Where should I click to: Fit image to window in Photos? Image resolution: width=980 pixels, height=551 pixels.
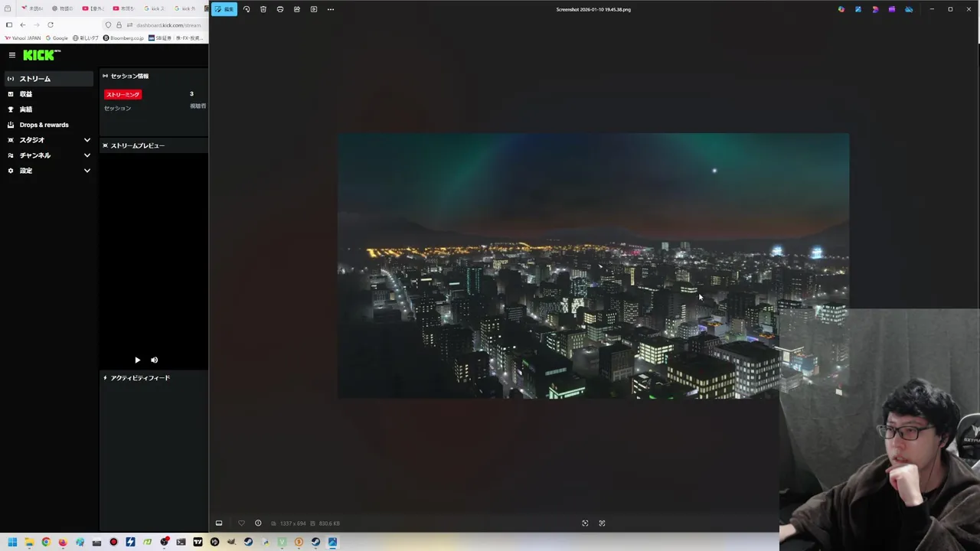[585, 523]
